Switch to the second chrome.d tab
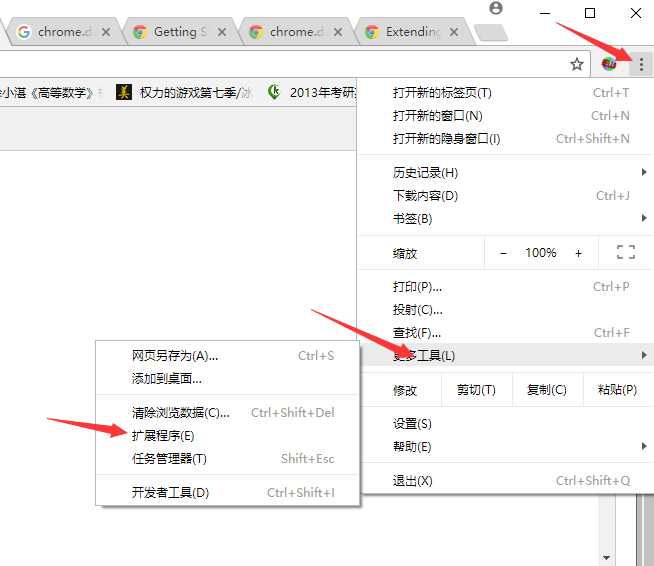Screen dimensions: 654x566 [x=294, y=32]
